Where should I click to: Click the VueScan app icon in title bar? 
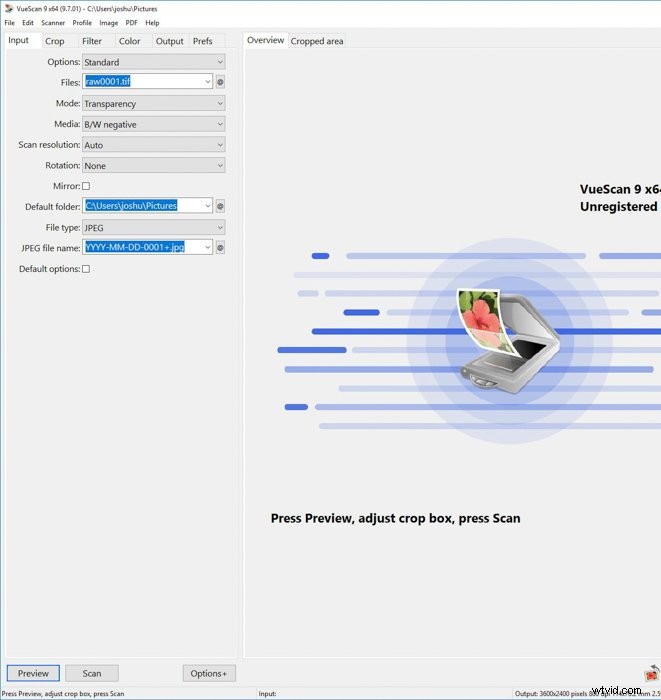point(8,8)
